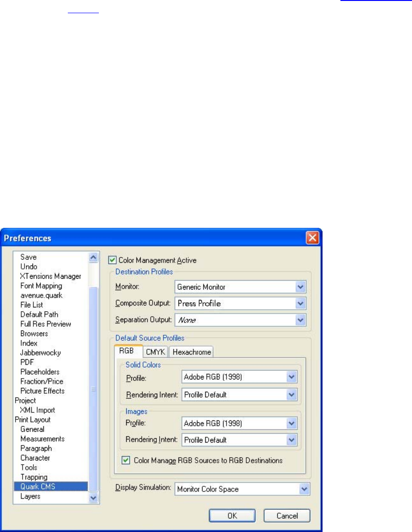Open the Composite Output dropdown

tap(240, 303)
